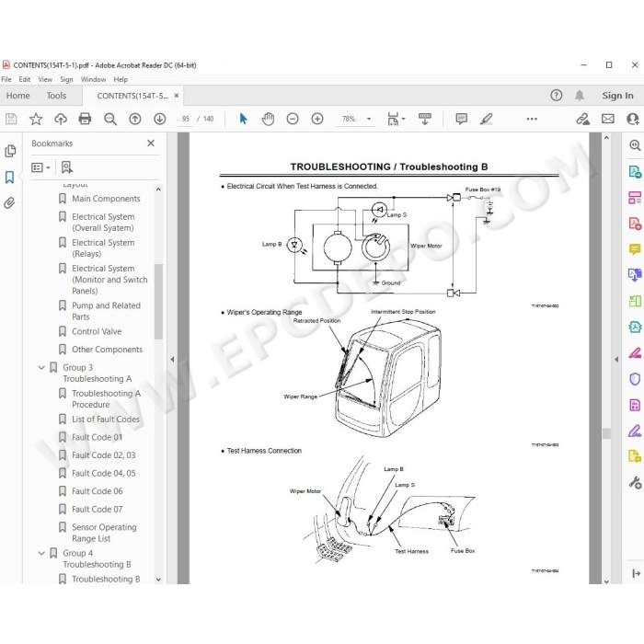The height and width of the screenshot is (644, 644).
Task: Open the Fault Code 06 bookmark
Action: [x=97, y=491]
